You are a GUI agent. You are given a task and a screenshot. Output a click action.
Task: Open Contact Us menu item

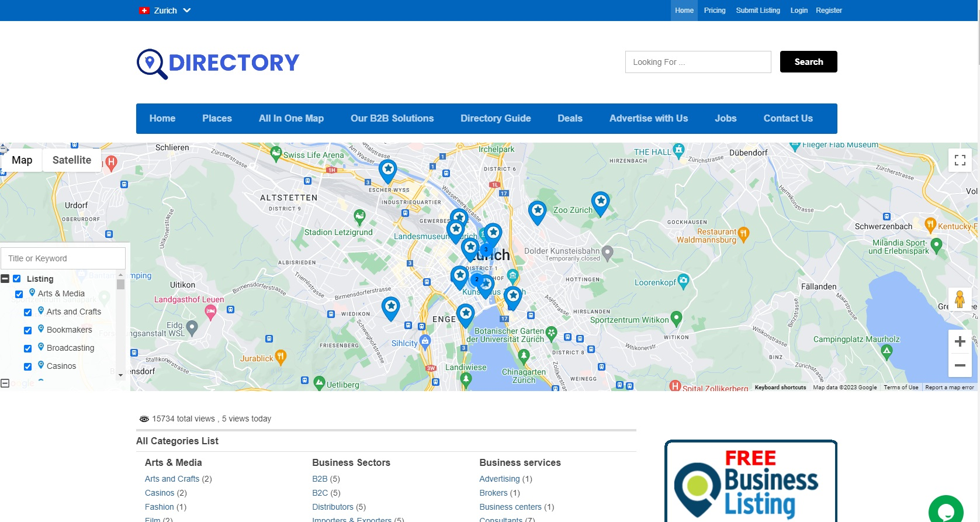pos(788,119)
